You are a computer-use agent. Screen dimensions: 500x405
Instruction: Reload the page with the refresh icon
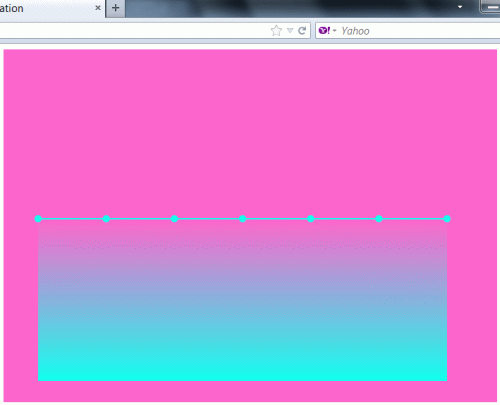[302, 31]
